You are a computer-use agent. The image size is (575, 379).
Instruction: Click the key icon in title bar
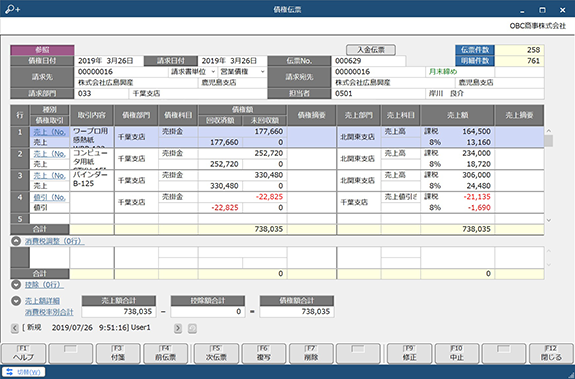[12, 9]
